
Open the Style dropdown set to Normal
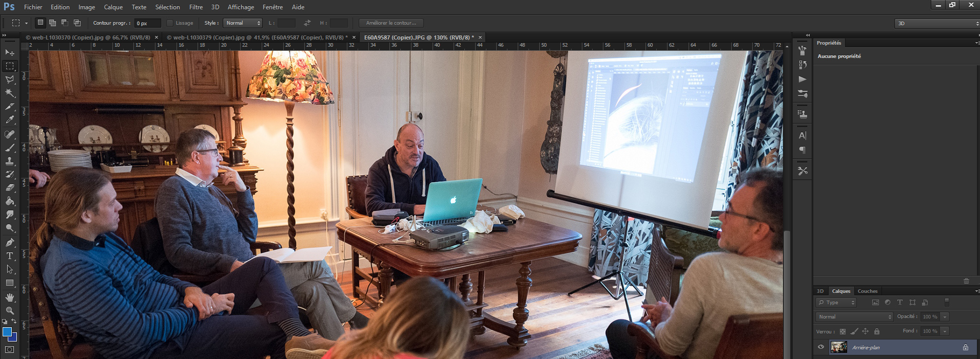point(243,23)
